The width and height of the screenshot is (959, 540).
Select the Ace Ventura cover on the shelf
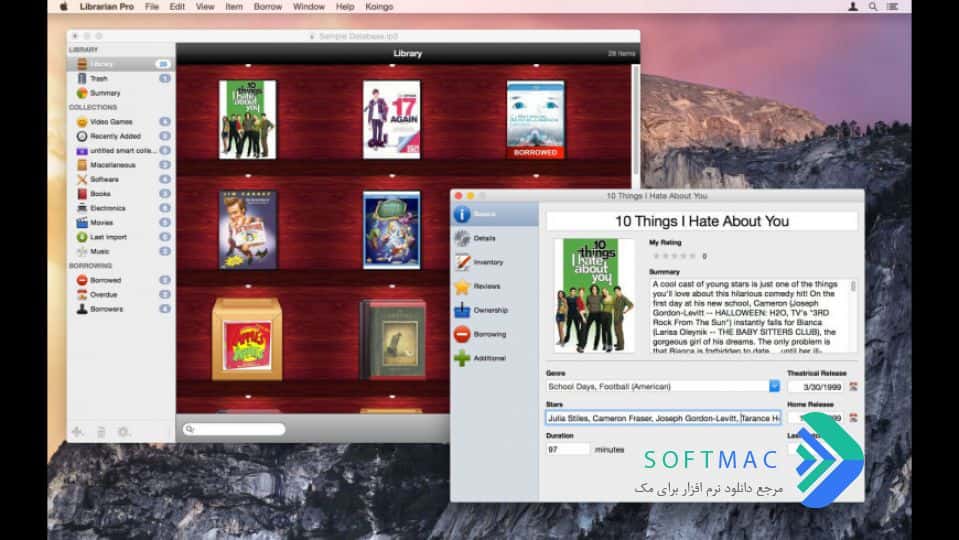coord(248,230)
